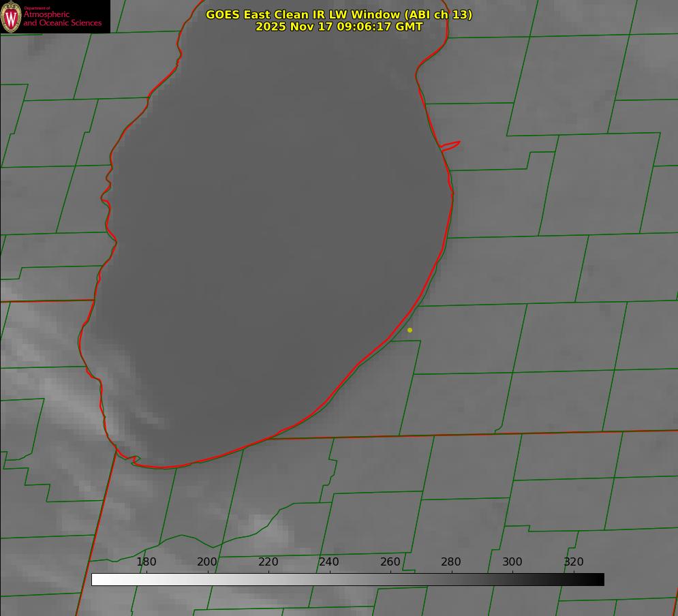Click the UW-Madison crest logo
The height and width of the screenshot is (616, 678).
(12, 16)
